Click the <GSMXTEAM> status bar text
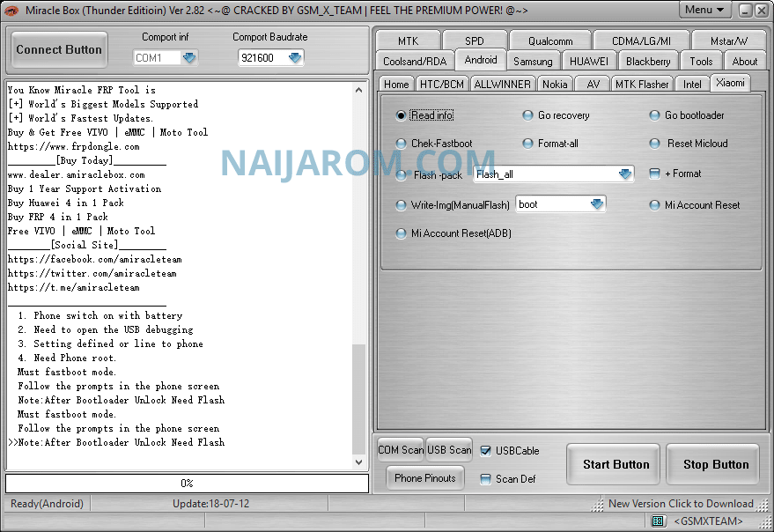The height and width of the screenshot is (532, 774). tap(708, 521)
